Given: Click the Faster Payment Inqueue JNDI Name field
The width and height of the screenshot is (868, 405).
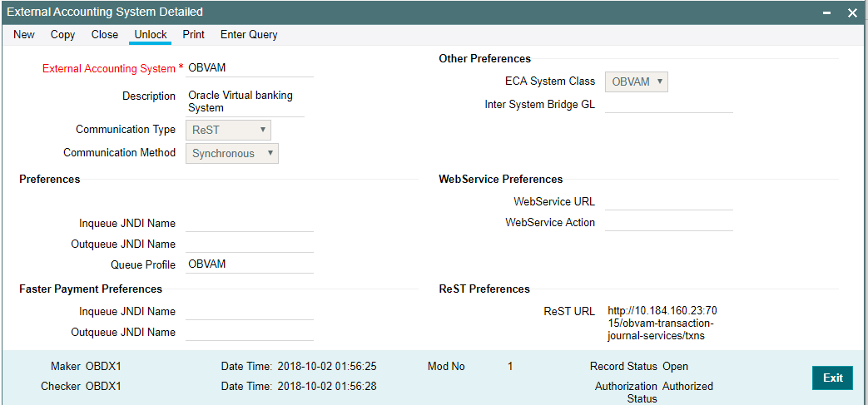Looking at the screenshot, I should pos(250,312).
